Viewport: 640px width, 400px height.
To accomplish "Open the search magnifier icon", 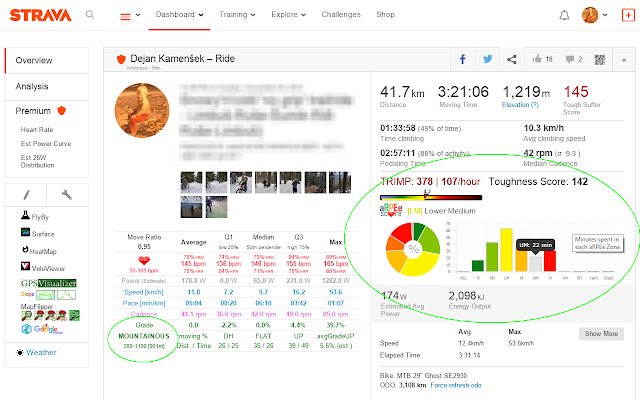I will pos(90,15).
